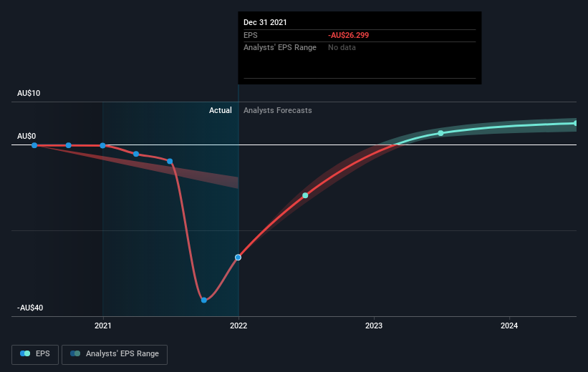Select the lowest EPS data point near -AU$40
Viewport: 588px width, 372px height.
[x=204, y=300]
